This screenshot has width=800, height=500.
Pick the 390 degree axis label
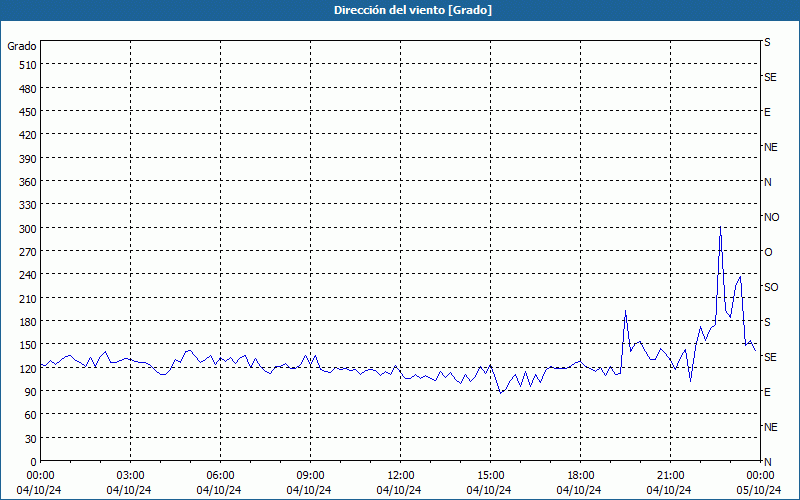pyautogui.click(x=28, y=159)
